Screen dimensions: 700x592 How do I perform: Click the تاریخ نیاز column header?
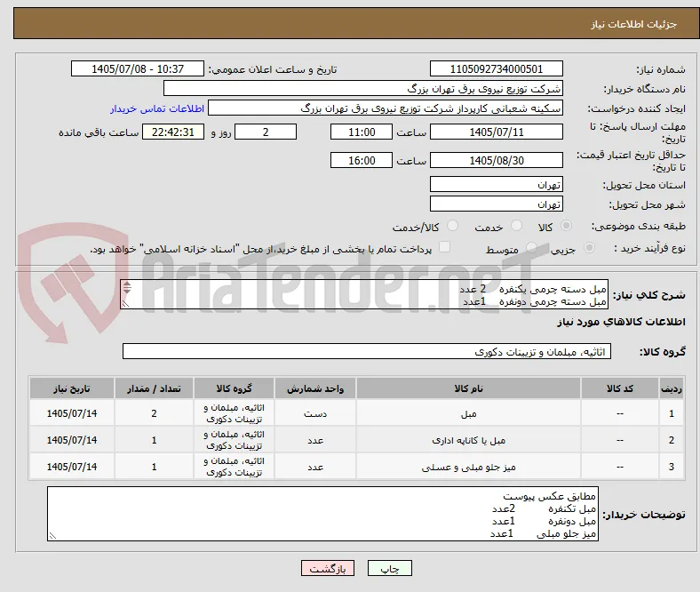72,388
